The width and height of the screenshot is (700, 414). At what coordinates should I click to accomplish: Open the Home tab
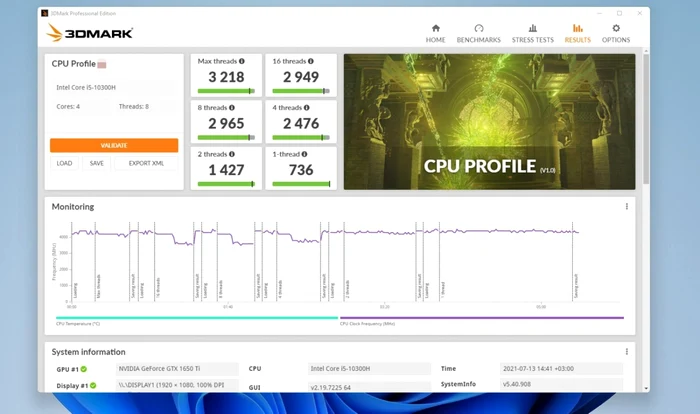(x=435, y=34)
